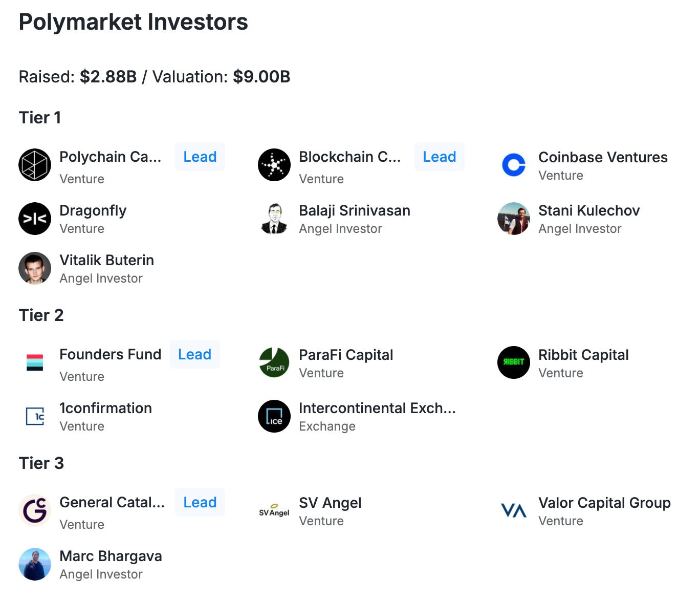Click the Lead badge beside Polychain Capital
Image resolution: width=700 pixels, height=600 pixels.
200,157
